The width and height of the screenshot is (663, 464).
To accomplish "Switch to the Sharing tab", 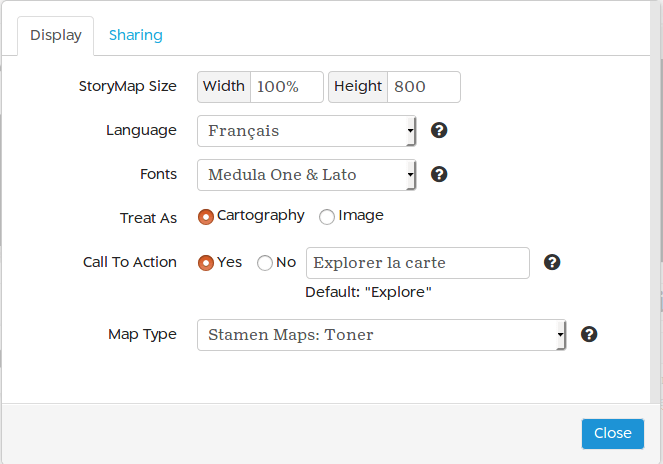I will click(136, 36).
